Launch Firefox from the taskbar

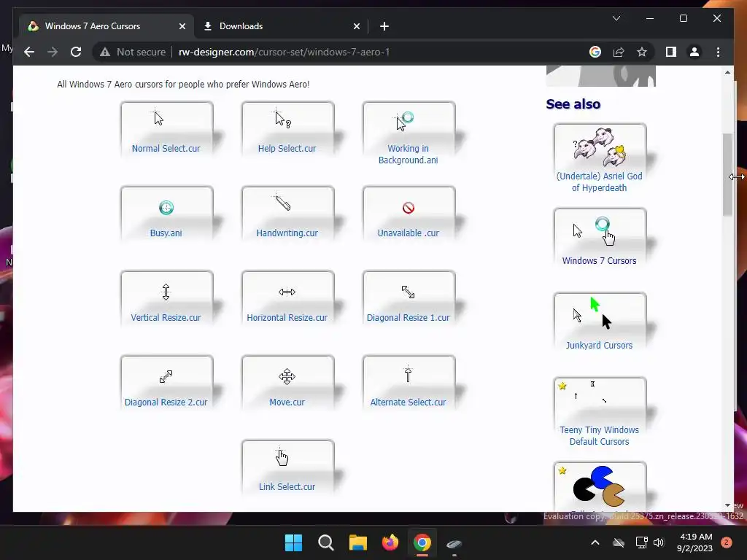[390, 542]
